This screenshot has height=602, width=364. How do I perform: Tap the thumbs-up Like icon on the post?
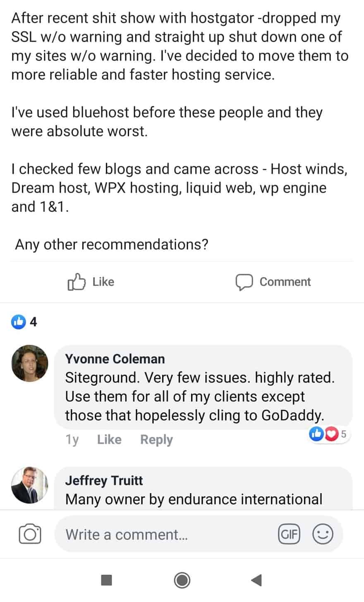(76, 282)
